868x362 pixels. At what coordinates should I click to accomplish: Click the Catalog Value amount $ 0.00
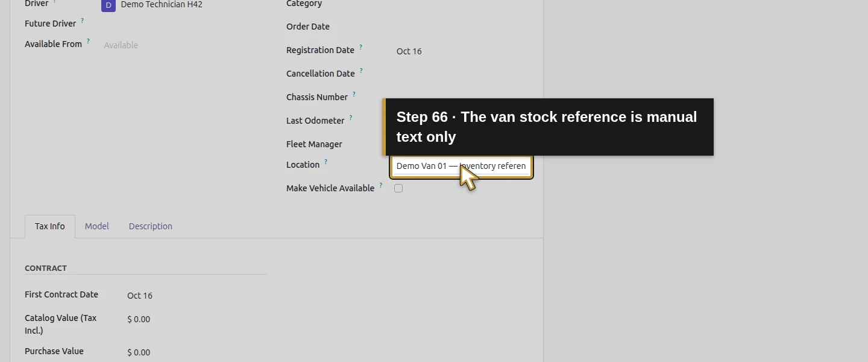(139, 319)
